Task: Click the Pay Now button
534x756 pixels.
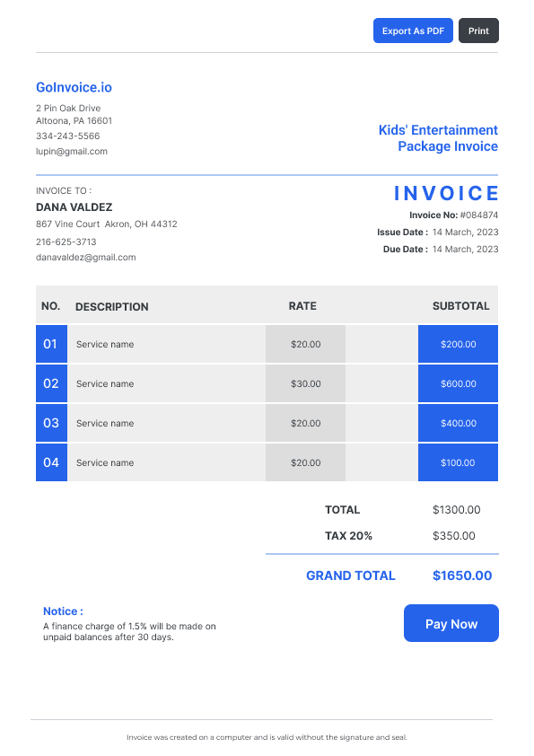Action: pyautogui.click(x=451, y=623)
